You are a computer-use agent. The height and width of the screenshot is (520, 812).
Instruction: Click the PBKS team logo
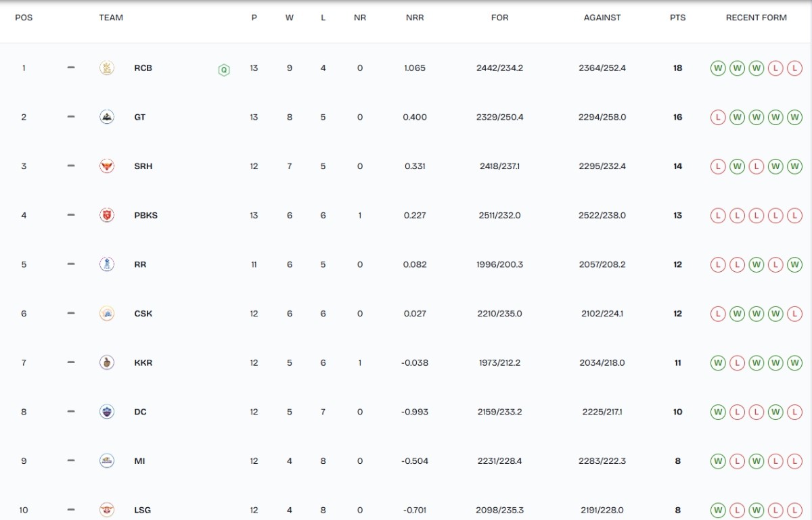coord(107,216)
